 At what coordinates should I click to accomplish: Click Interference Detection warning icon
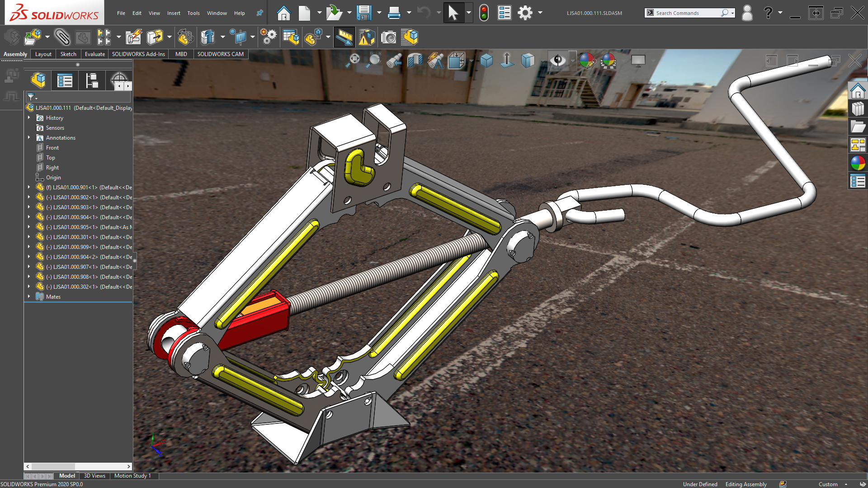click(x=366, y=38)
